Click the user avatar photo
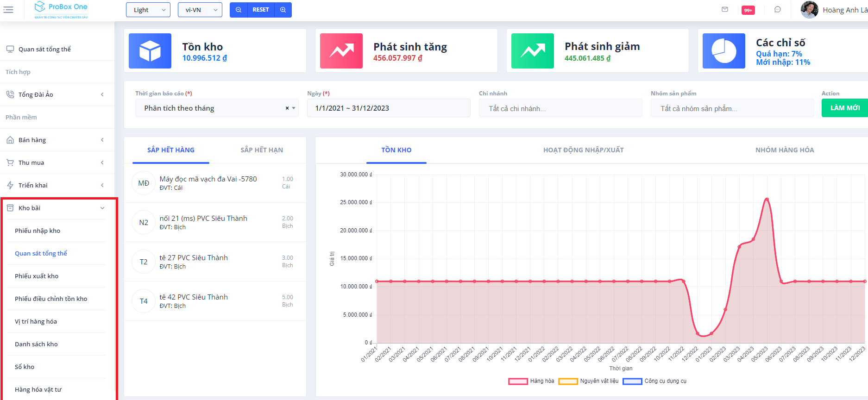Image resolution: width=868 pixels, height=400 pixels. (809, 10)
